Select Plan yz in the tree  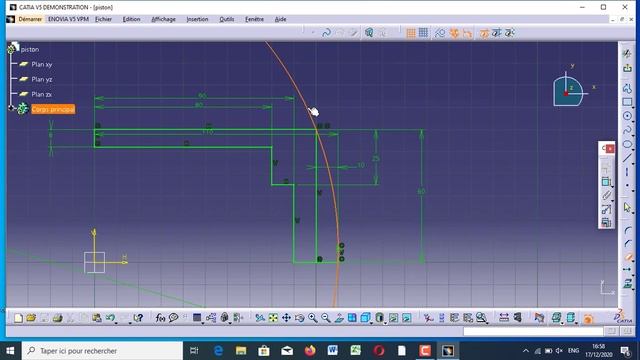(42, 79)
